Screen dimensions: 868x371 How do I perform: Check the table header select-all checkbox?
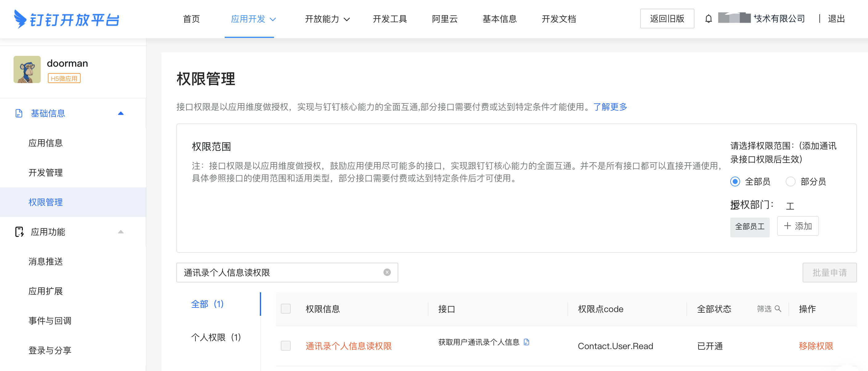point(285,309)
